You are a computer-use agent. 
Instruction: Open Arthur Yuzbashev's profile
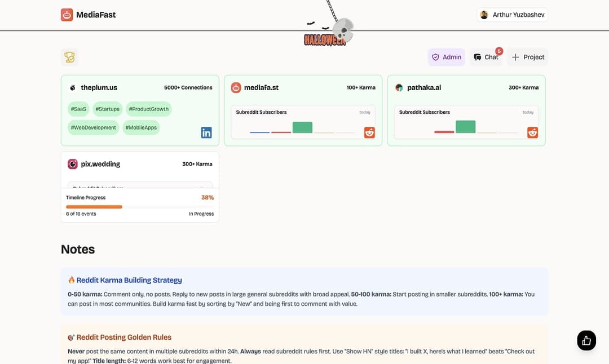pos(512,14)
